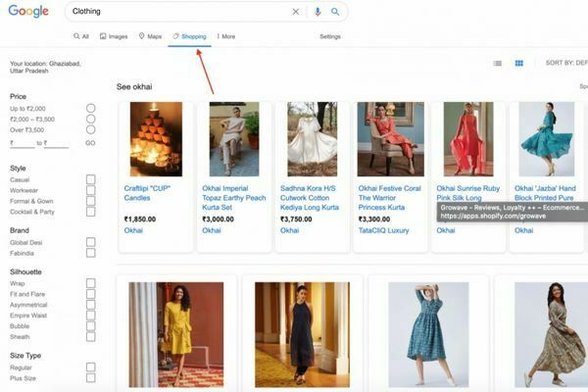Click the candles product thumbnail
The width and height of the screenshot is (588, 392).
(x=156, y=139)
